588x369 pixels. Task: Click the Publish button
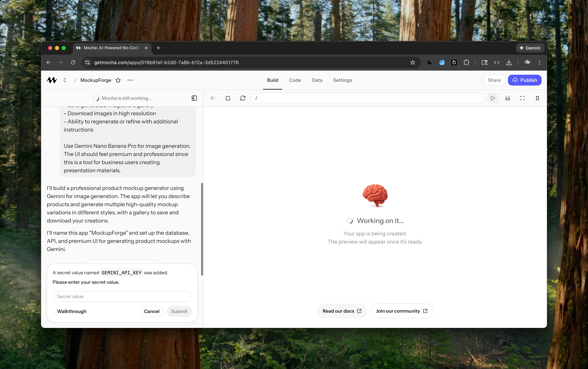[x=524, y=80]
